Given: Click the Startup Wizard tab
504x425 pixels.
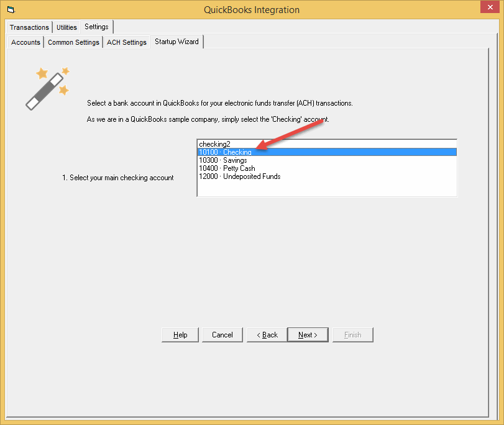Looking at the screenshot, I should tap(176, 42).
